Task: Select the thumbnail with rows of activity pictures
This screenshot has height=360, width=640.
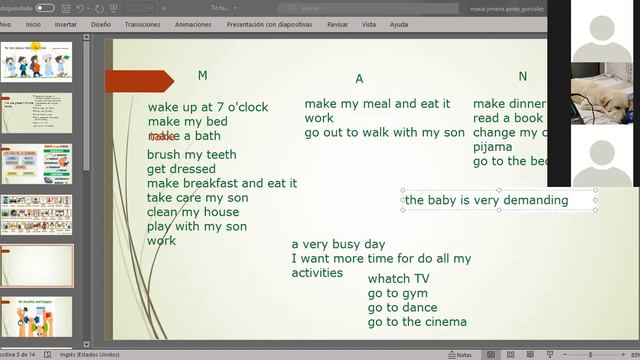Action: (x=37, y=215)
